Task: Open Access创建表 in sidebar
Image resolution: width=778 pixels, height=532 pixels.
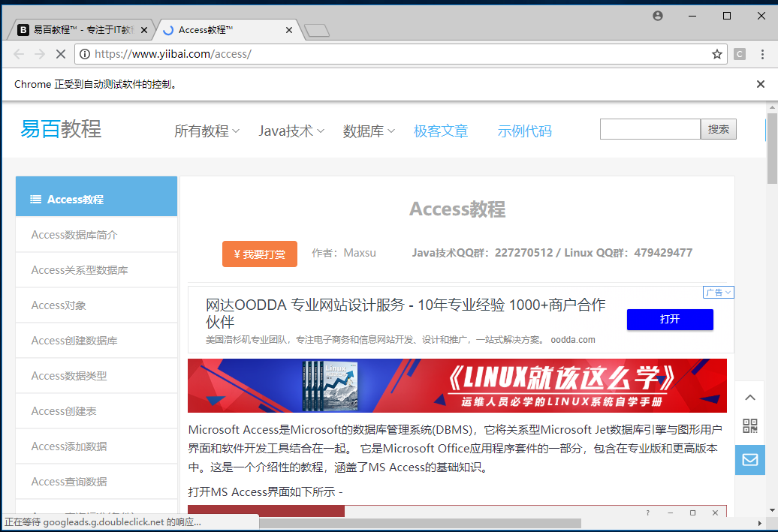Action: (96, 410)
